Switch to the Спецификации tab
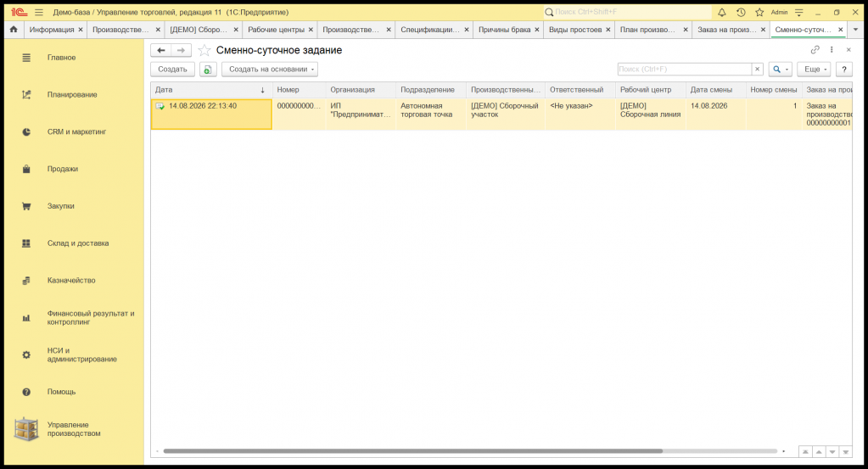868x469 pixels. [429, 30]
